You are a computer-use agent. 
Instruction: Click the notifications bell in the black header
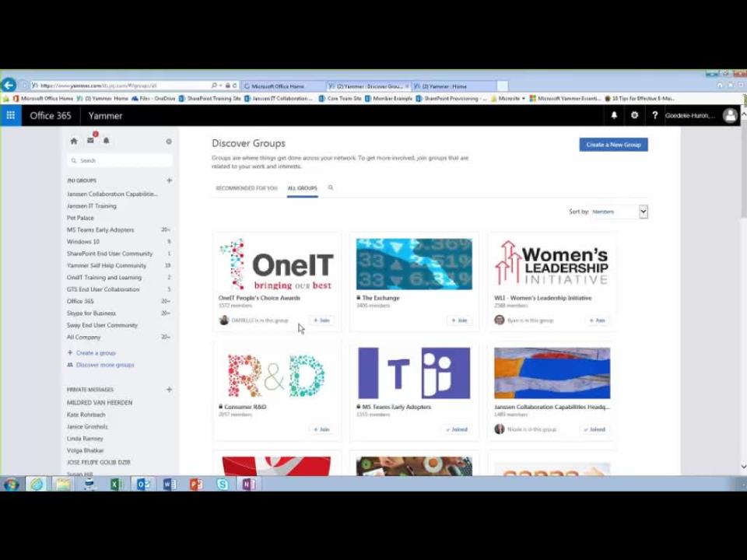[614, 115]
